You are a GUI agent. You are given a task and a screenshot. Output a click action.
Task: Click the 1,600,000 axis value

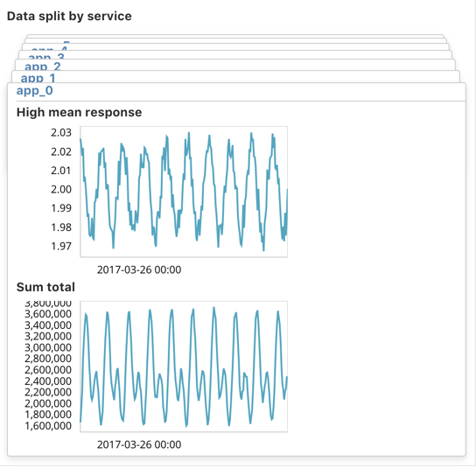pos(48,426)
